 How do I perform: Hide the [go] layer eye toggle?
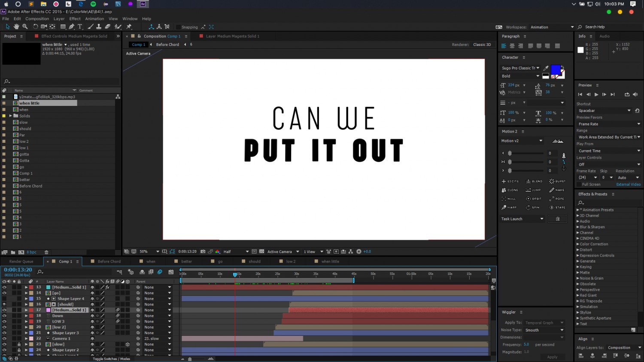(4, 293)
